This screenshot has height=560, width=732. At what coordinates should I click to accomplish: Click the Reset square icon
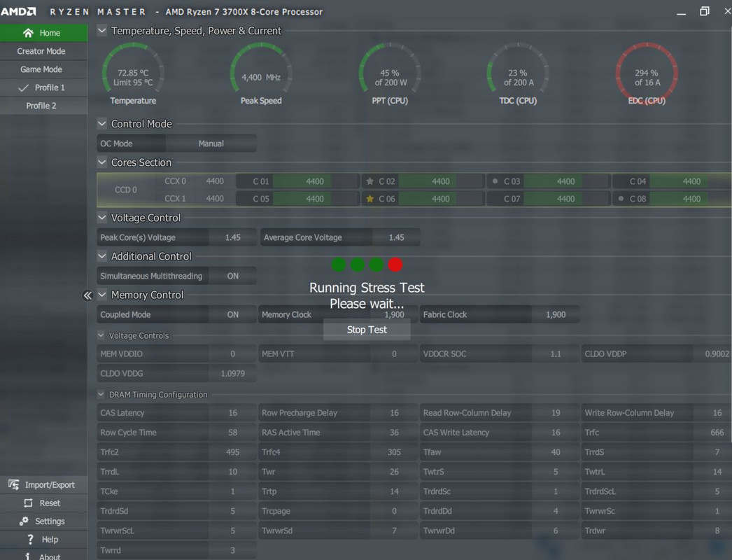click(x=28, y=503)
